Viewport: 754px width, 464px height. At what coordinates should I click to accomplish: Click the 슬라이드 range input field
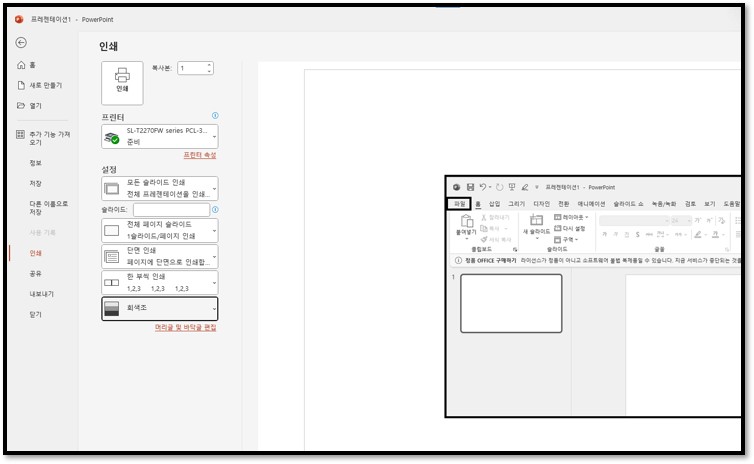point(171,210)
